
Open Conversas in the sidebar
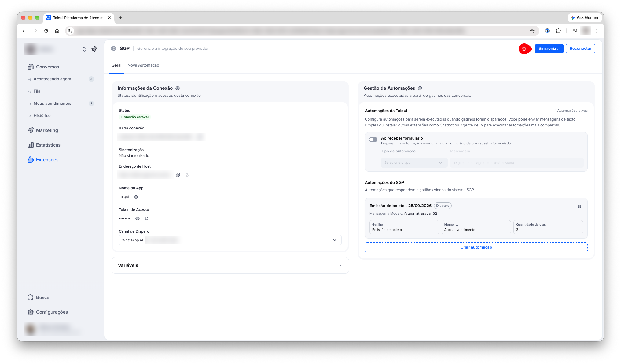(x=47, y=67)
